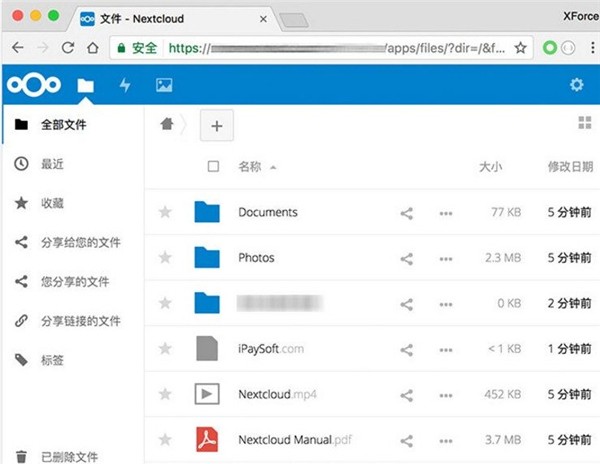Viewport: 600px width, 464px height.
Task: Click the gray iPaySoft.com file icon
Action: (x=207, y=348)
